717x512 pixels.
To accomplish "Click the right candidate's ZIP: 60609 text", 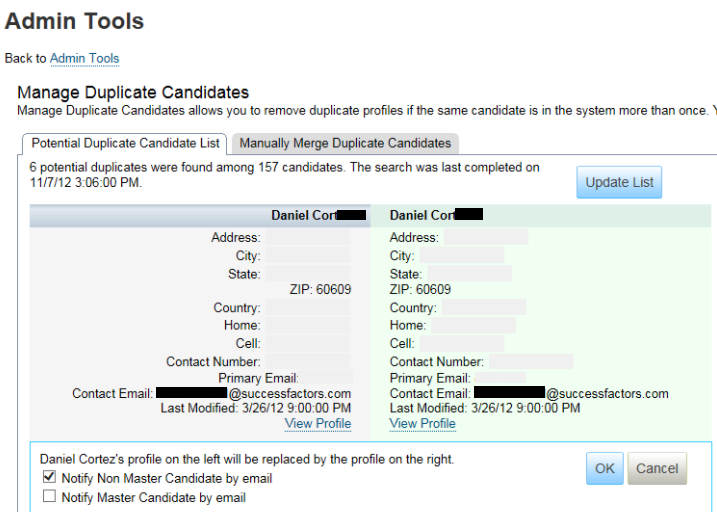I will [420, 289].
